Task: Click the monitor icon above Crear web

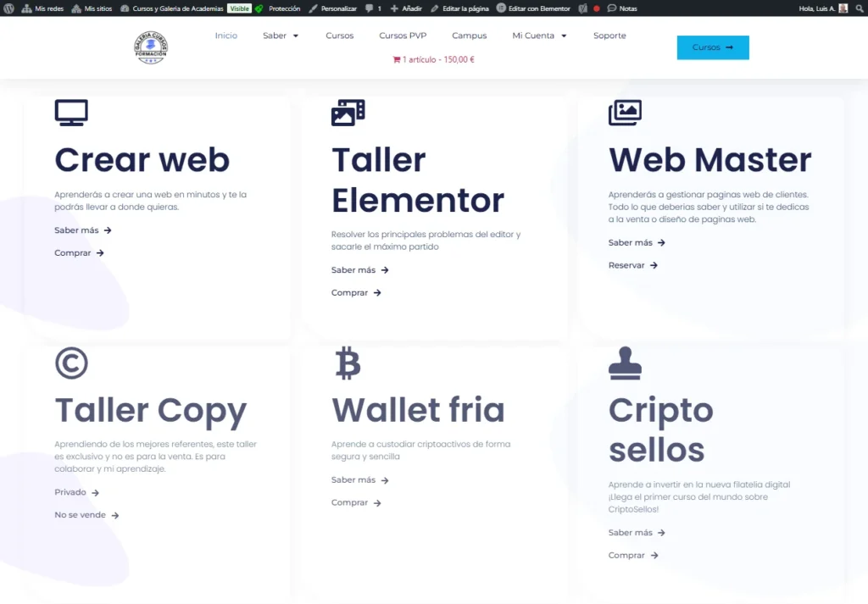Action: click(71, 113)
